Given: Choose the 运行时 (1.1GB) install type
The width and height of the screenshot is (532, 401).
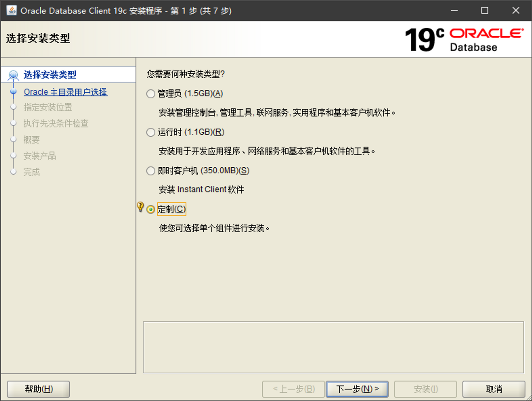Looking at the screenshot, I should pyautogui.click(x=151, y=132).
